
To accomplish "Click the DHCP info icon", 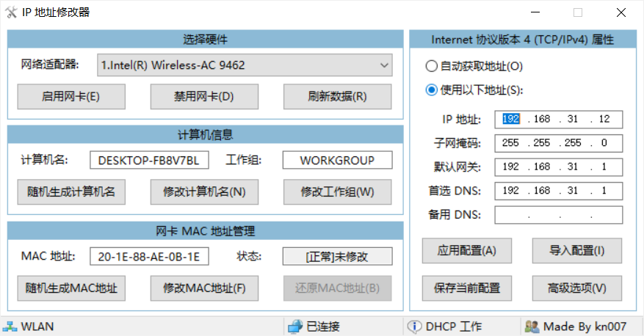I will point(414,326).
